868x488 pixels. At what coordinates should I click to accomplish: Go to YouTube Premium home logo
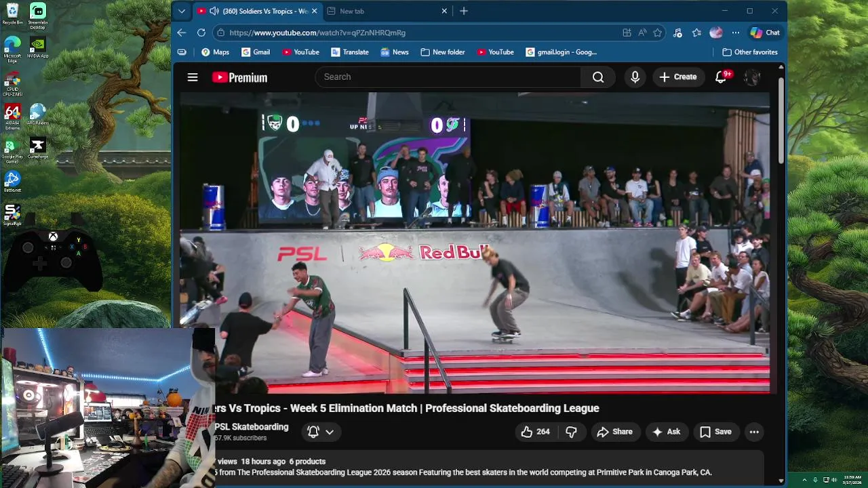coord(239,77)
